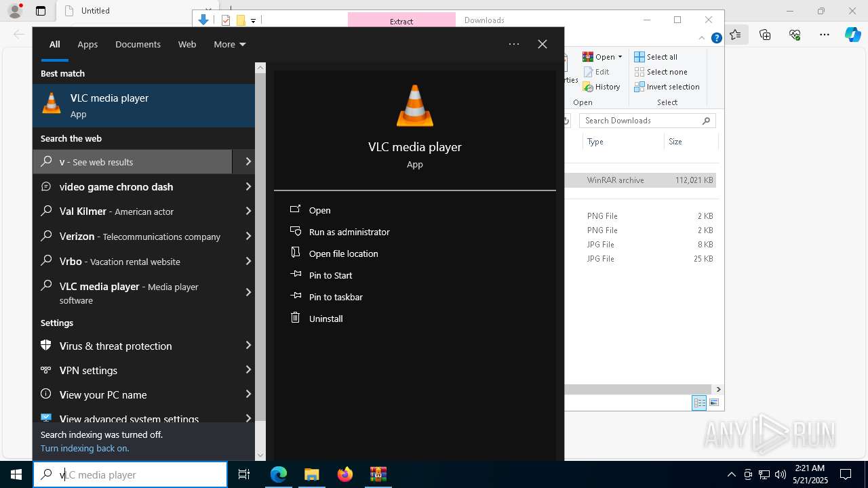The height and width of the screenshot is (488, 868).
Task: Select the WinRAR archive row in Explorer
Action: (641, 180)
